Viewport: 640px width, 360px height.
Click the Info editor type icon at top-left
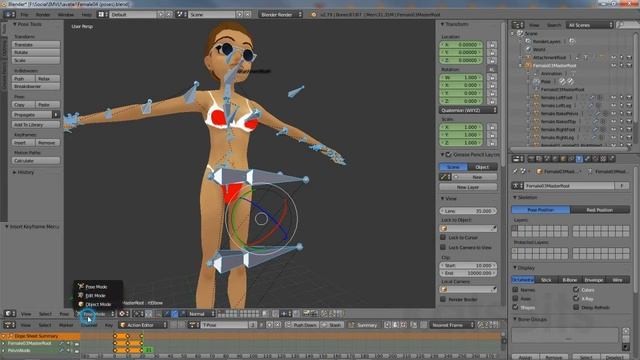point(9,14)
